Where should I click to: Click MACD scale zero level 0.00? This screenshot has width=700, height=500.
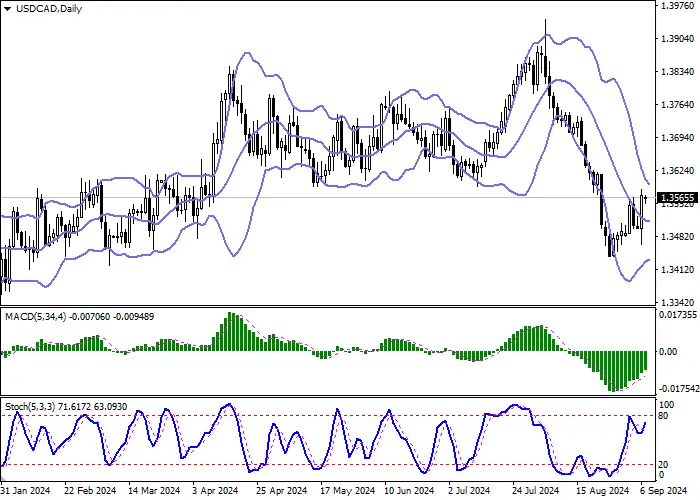click(668, 352)
